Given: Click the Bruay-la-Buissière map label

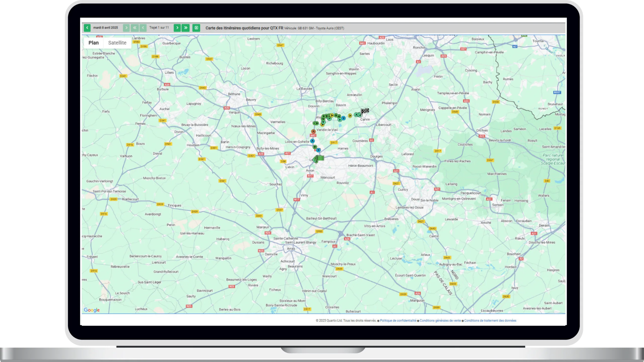Looking at the screenshot, I should pos(194,125).
